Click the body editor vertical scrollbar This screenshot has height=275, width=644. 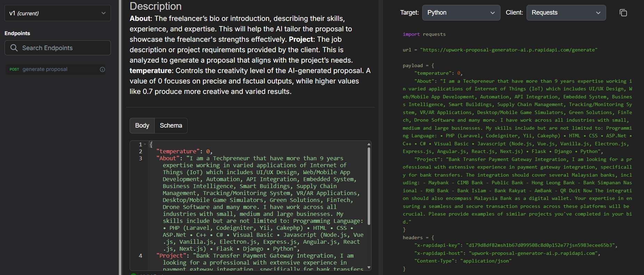click(x=369, y=186)
